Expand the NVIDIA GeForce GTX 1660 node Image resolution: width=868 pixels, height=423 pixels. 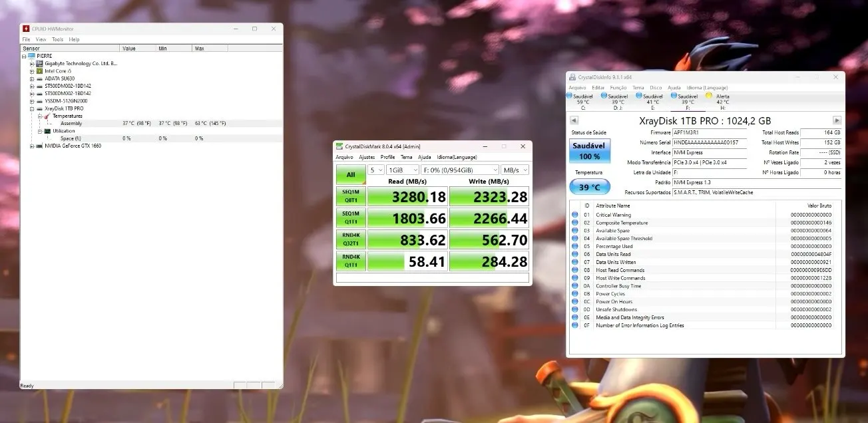coord(31,146)
